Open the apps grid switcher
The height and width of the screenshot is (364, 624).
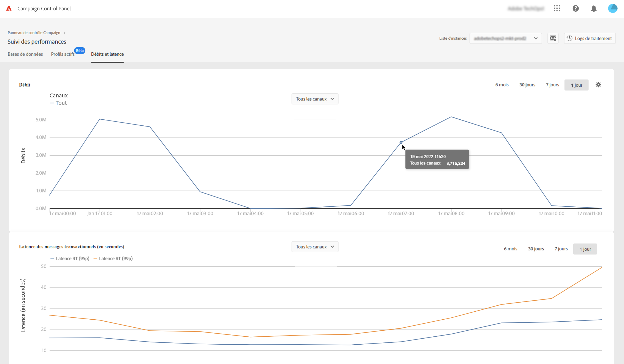click(x=557, y=8)
